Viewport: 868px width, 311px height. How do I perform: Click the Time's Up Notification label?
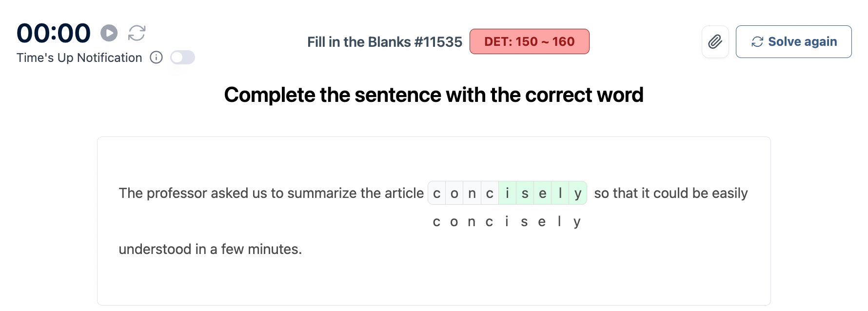[79, 58]
